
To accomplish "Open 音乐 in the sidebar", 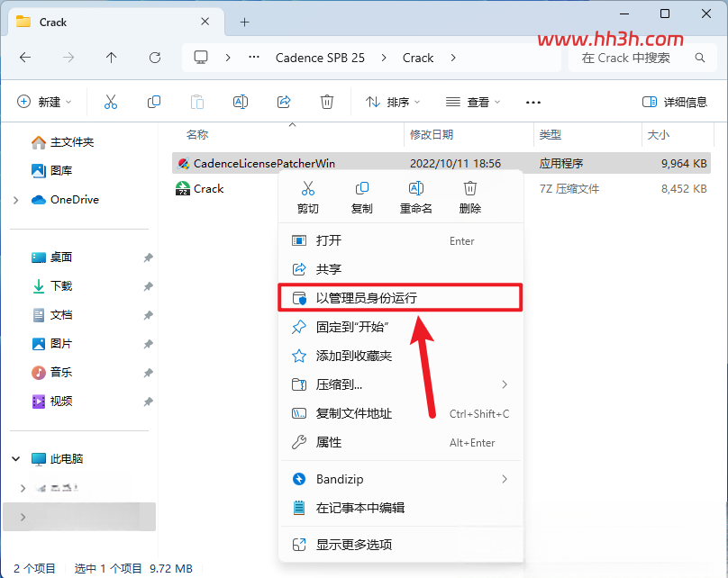I will [51, 372].
